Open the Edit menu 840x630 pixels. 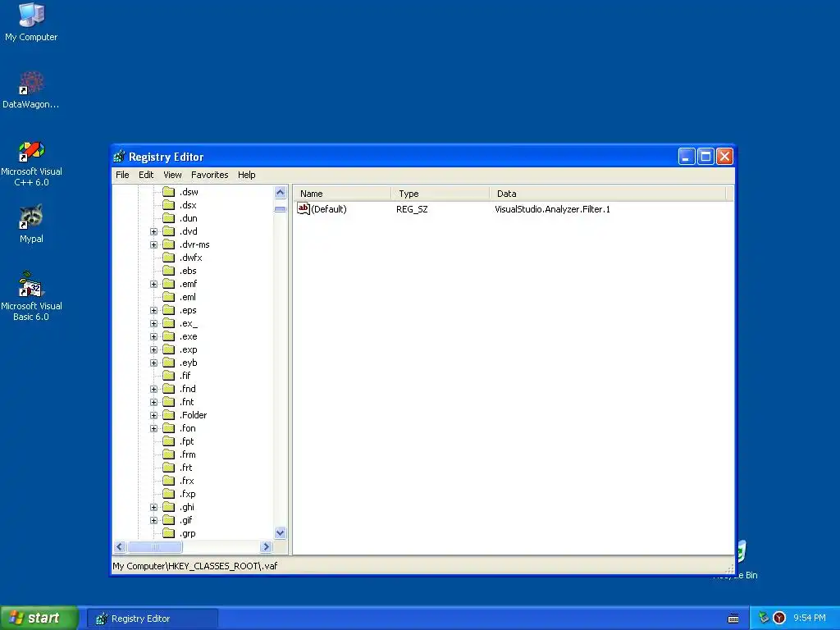coord(146,175)
